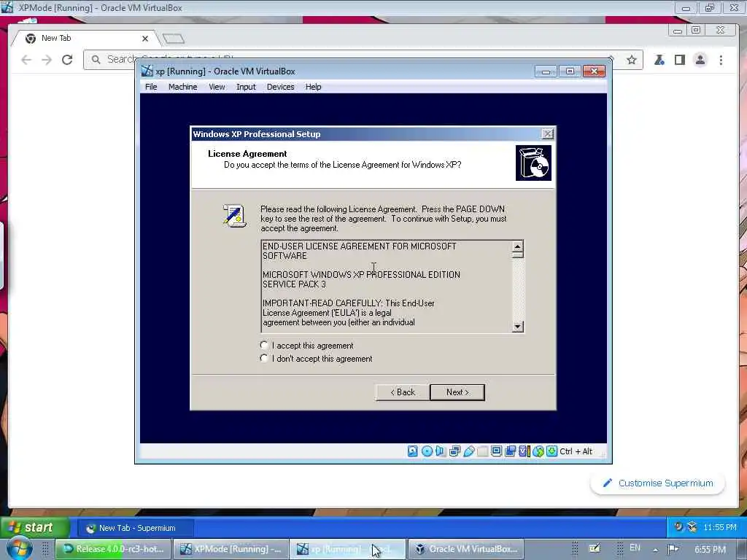Screen dimensions: 747x560
Task: Click the mouse integration status icon
Action: (x=538, y=451)
